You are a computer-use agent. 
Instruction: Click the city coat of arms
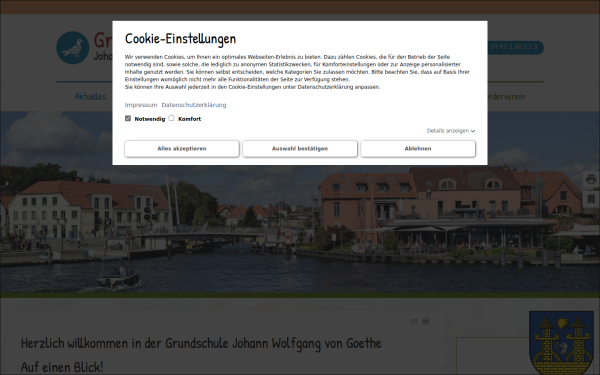[x=561, y=343]
